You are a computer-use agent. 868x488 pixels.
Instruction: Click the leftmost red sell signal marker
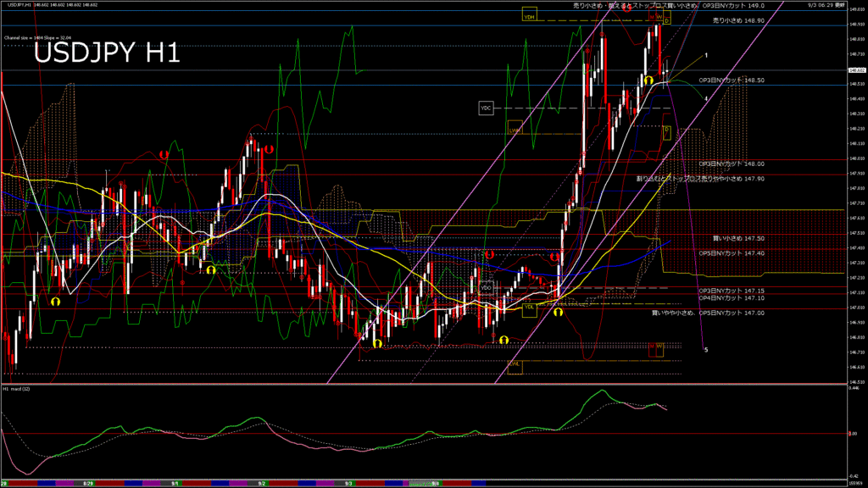click(164, 154)
